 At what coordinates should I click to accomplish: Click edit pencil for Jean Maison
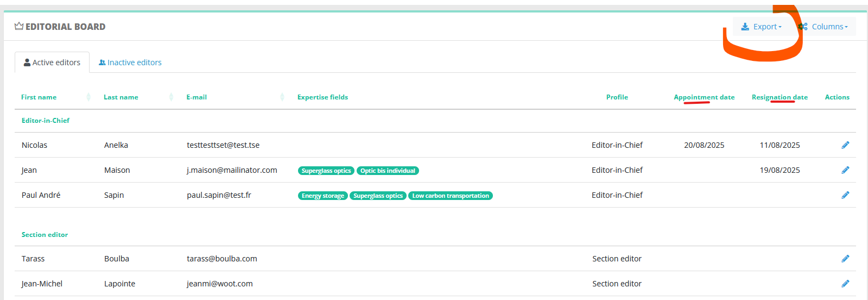coord(845,170)
